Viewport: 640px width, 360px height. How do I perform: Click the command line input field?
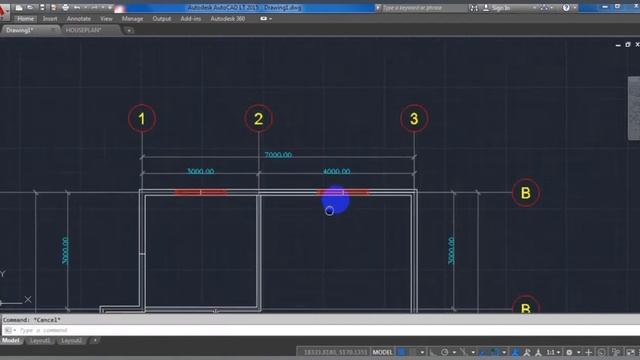point(327,330)
